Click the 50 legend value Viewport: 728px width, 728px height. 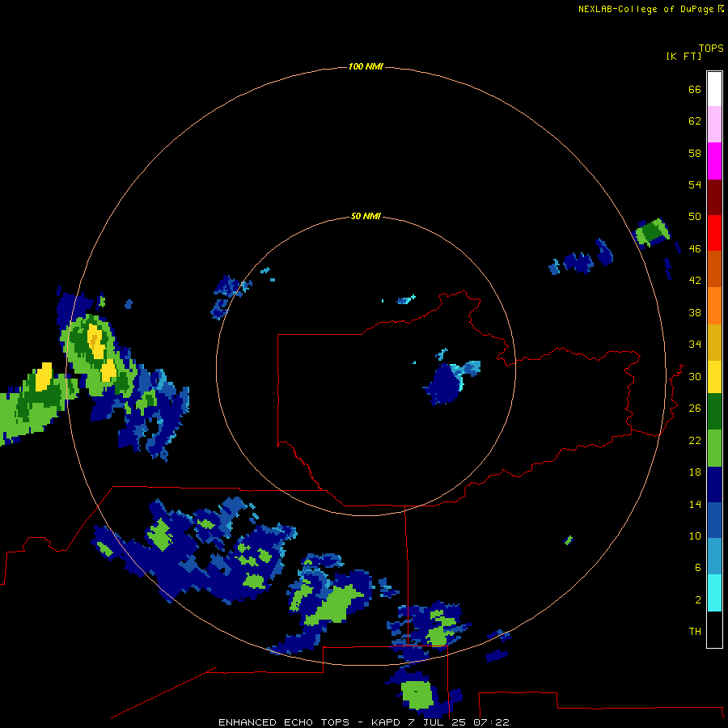(695, 217)
